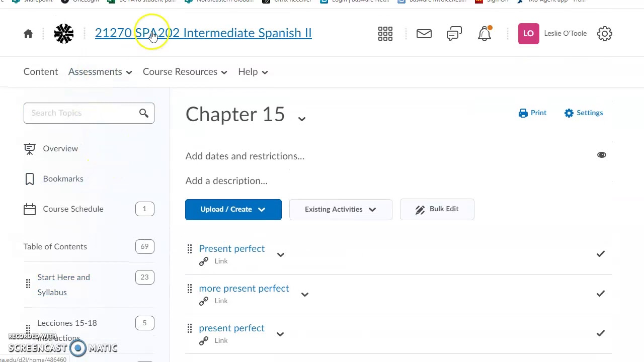Click the Bookmarks ribbon icon

tap(30, 179)
